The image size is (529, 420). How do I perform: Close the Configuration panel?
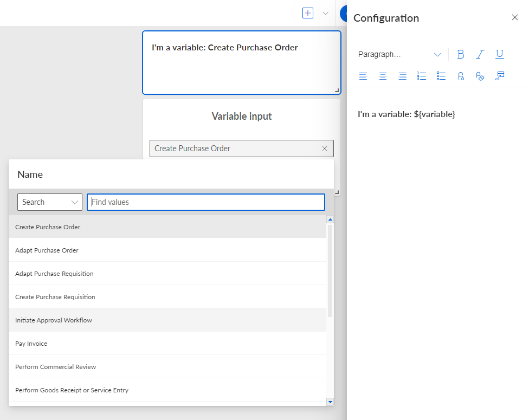click(514, 17)
